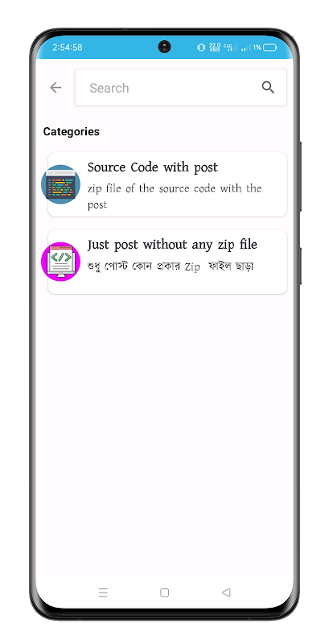Screen dimensions: 329x644
Task: Tap the front camera punch hole
Action: pos(164,47)
